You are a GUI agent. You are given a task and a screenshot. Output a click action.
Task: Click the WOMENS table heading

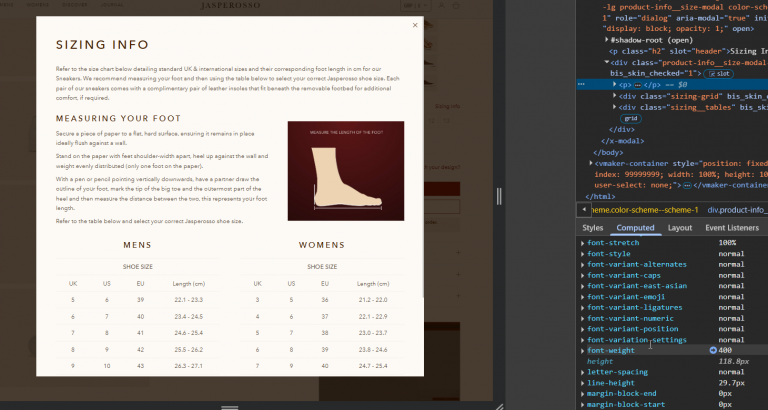pos(322,245)
